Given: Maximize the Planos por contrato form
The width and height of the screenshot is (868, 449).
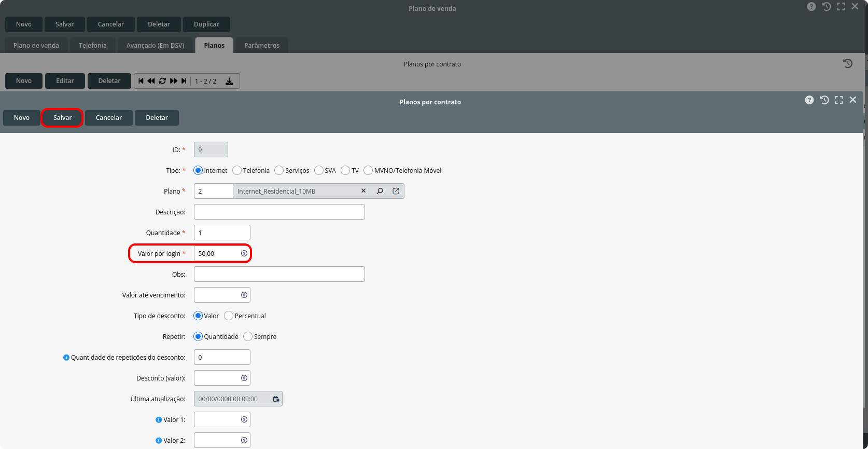Looking at the screenshot, I should pos(839,100).
